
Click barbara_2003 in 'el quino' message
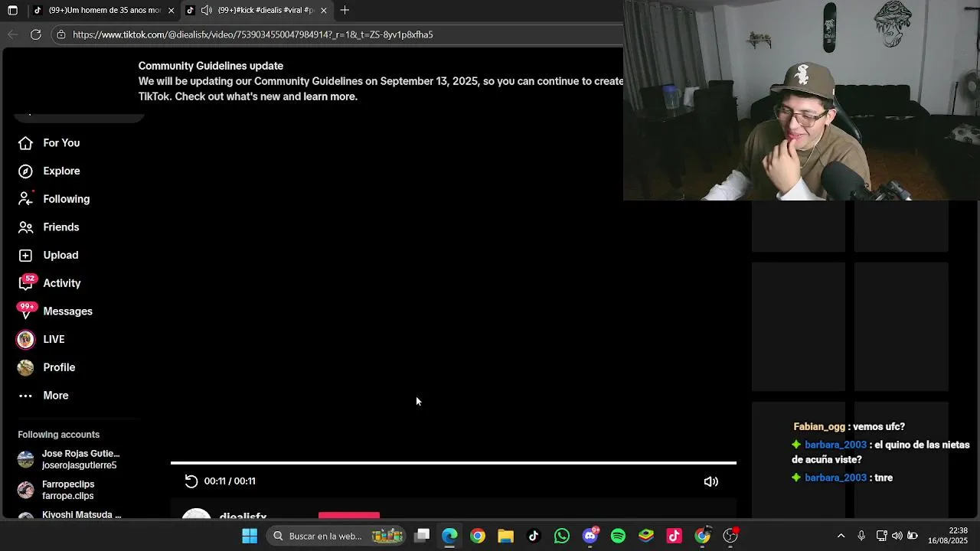click(x=835, y=445)
